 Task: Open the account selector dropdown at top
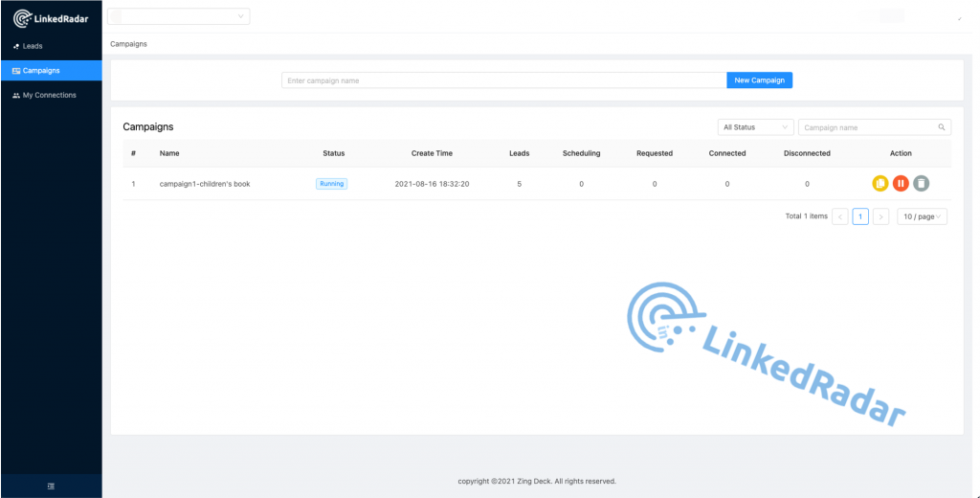click(179, 16)
